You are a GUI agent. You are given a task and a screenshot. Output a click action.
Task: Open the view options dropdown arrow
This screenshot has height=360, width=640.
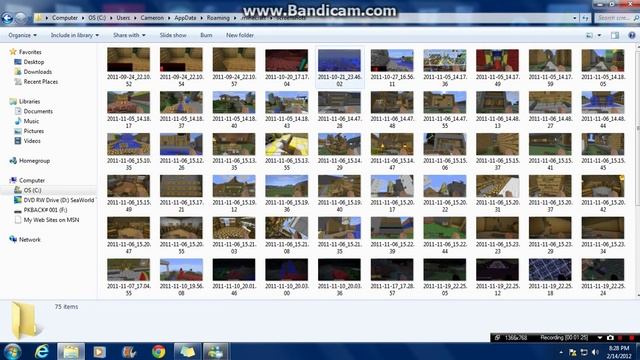pyautogui.click(x=599, y=36)
